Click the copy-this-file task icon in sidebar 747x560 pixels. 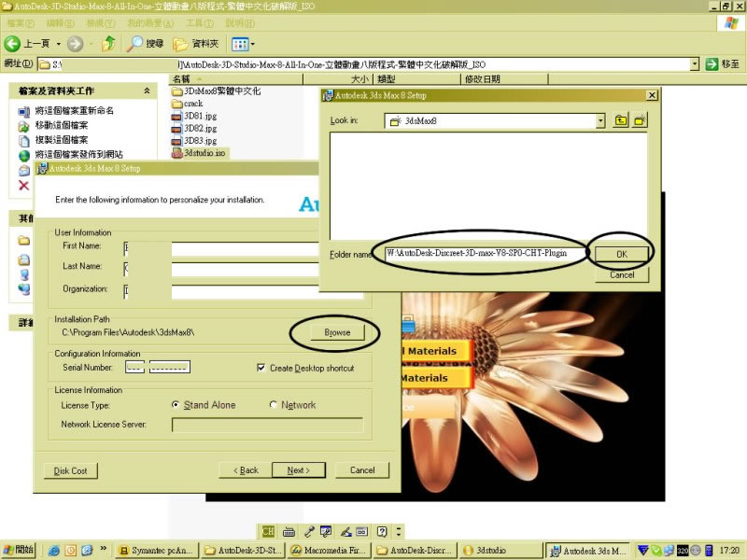coord(24,141)
